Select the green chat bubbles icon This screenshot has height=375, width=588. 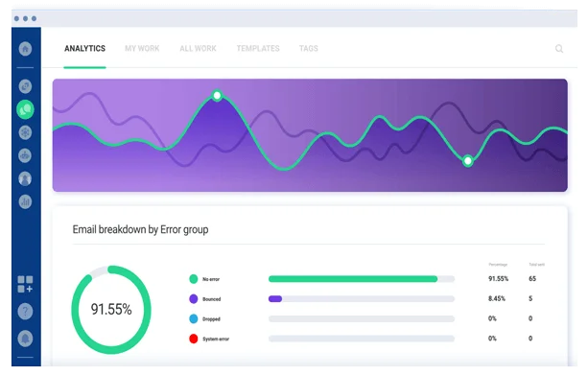coord(25,109)
